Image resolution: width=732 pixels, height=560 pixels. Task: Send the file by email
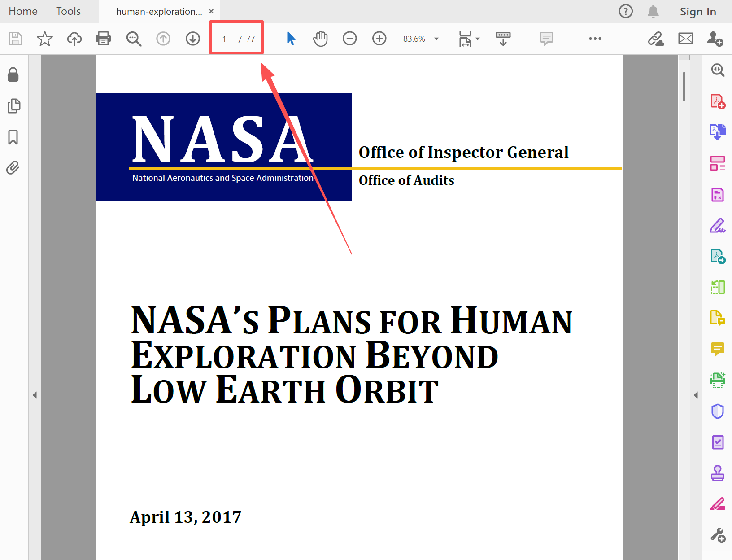coord(686,39)
